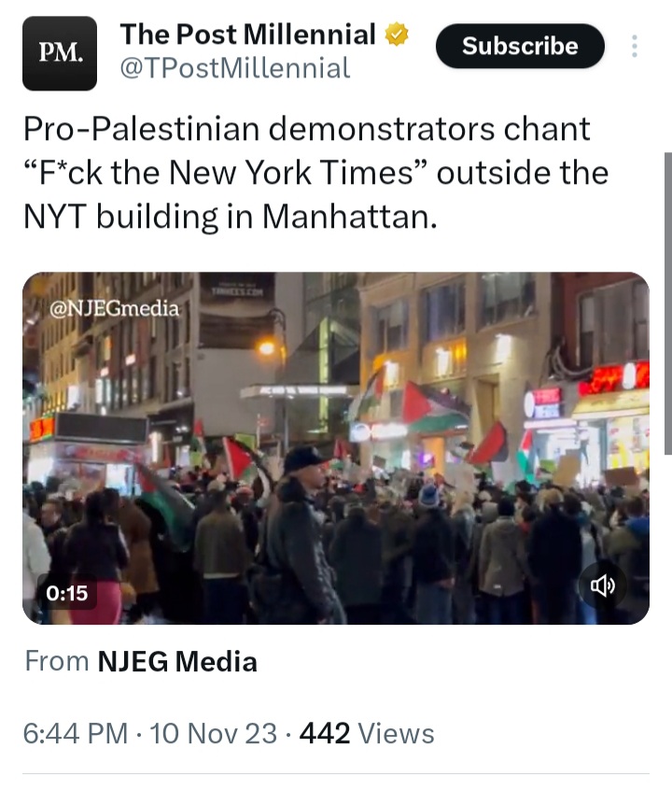Click the PM. logo text

pos(61,52)
